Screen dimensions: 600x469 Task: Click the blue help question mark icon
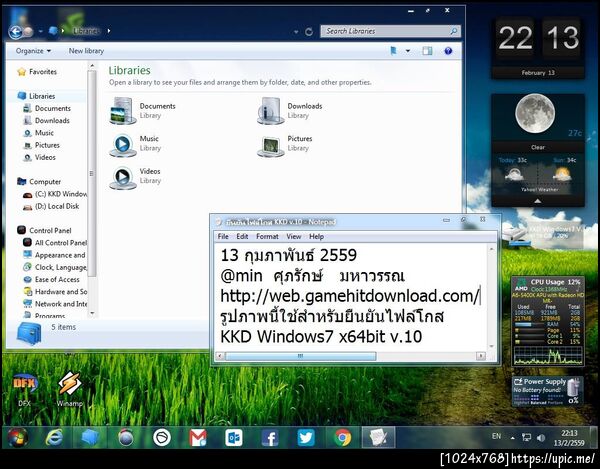click(x=448, y=51)
